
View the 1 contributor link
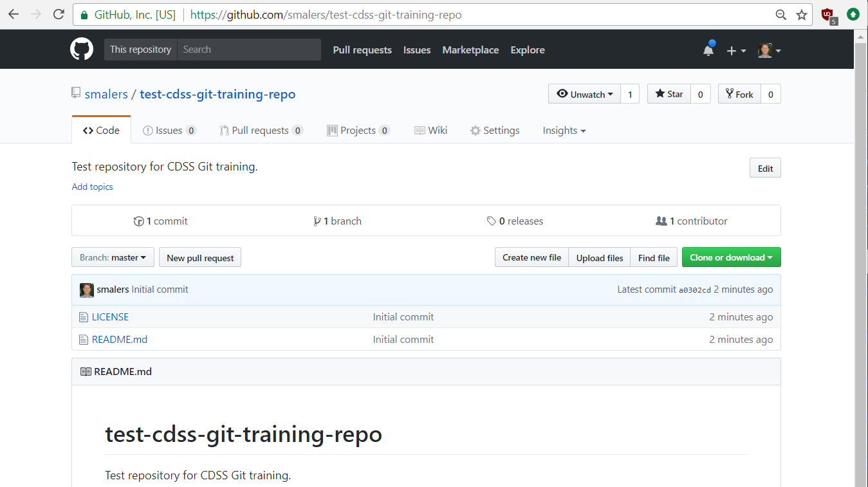click(x=692, y=221)
